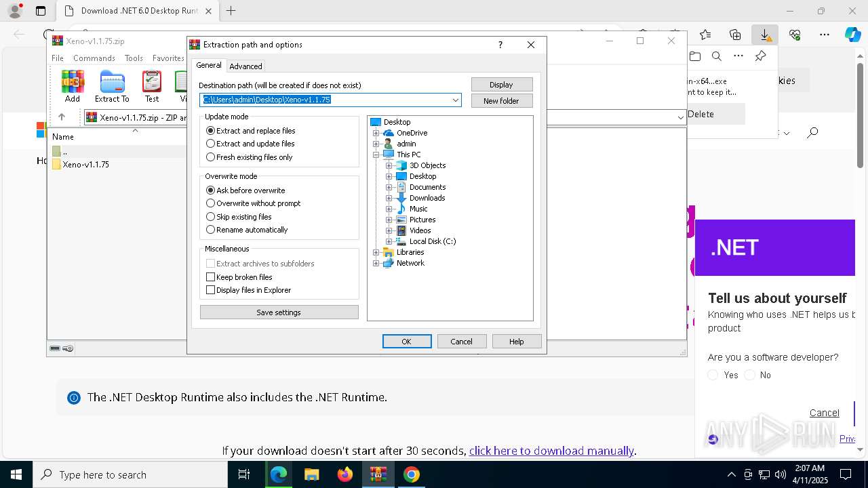
Task: Open the Edge tab actions menu icon
Action: 41,11
